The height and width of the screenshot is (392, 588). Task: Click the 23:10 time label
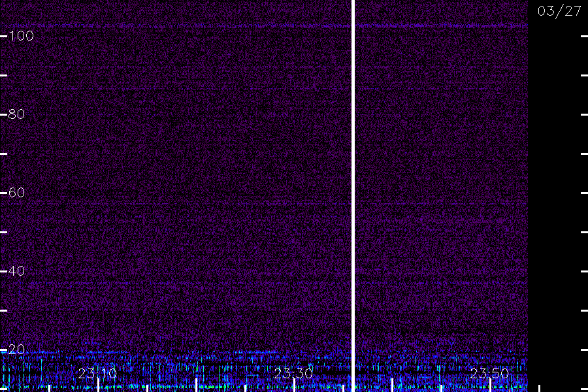pos(97,374)
